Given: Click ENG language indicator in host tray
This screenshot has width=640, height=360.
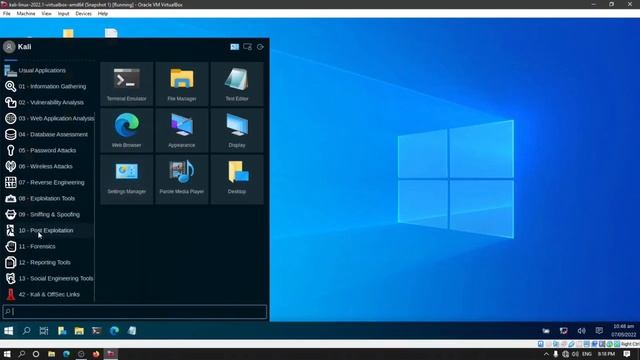Looking at the screenshot, I should [587, 354].
